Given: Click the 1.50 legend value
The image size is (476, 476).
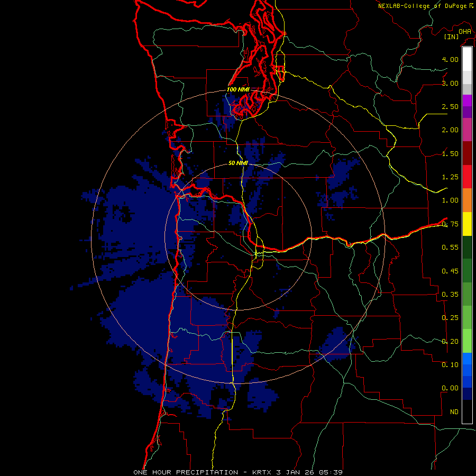Looking at the screenshot, I should tap(450, 153).
